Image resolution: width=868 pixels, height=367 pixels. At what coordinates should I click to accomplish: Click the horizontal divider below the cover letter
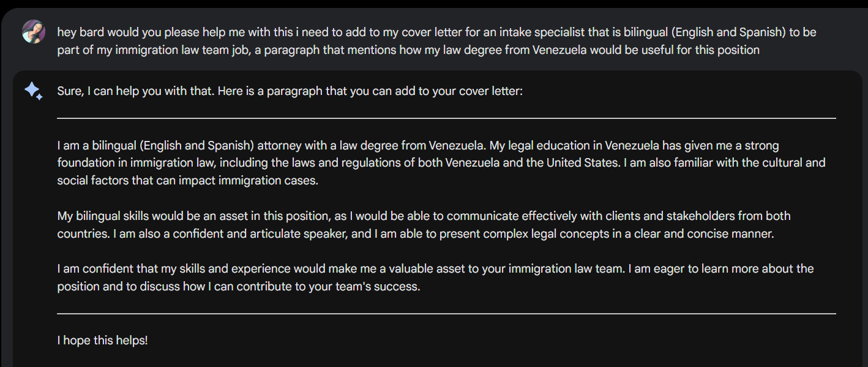446,314
